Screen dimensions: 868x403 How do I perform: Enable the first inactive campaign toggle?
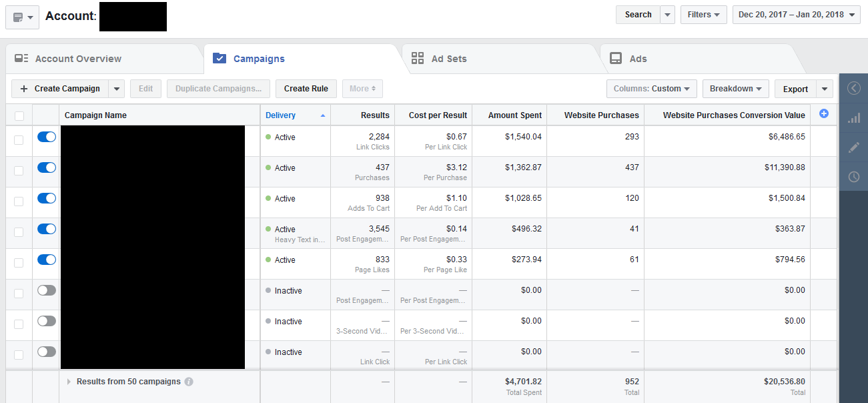coord(47,290)
